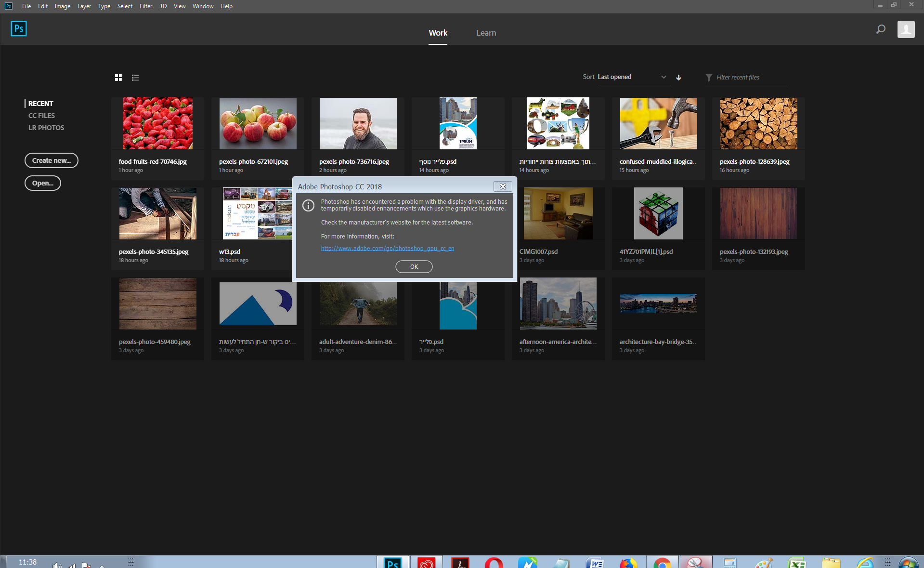The width and height of the screenshot is (924, 568).
Task: Open the strawberries thumbnail food-fruits-red-70746.jpg
Action: click(158, 123)
